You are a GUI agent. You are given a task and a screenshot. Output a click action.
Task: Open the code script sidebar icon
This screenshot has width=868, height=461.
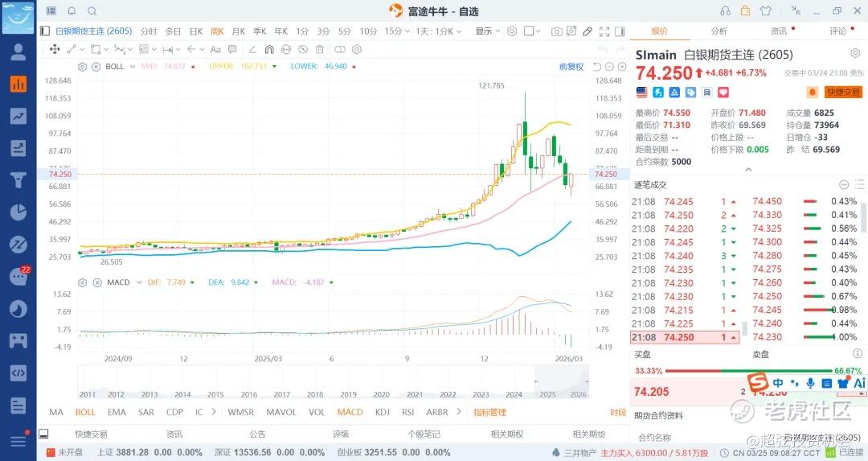click(18, 373)
